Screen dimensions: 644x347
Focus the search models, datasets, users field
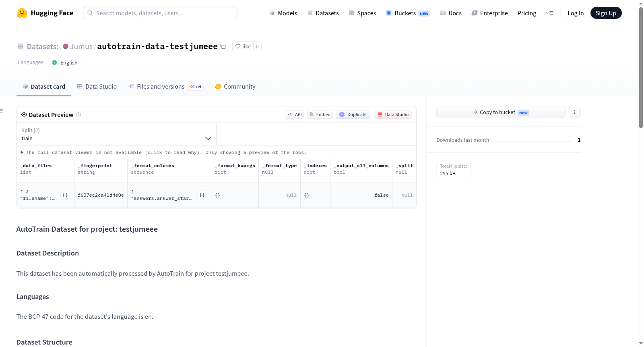click(160, 13)
